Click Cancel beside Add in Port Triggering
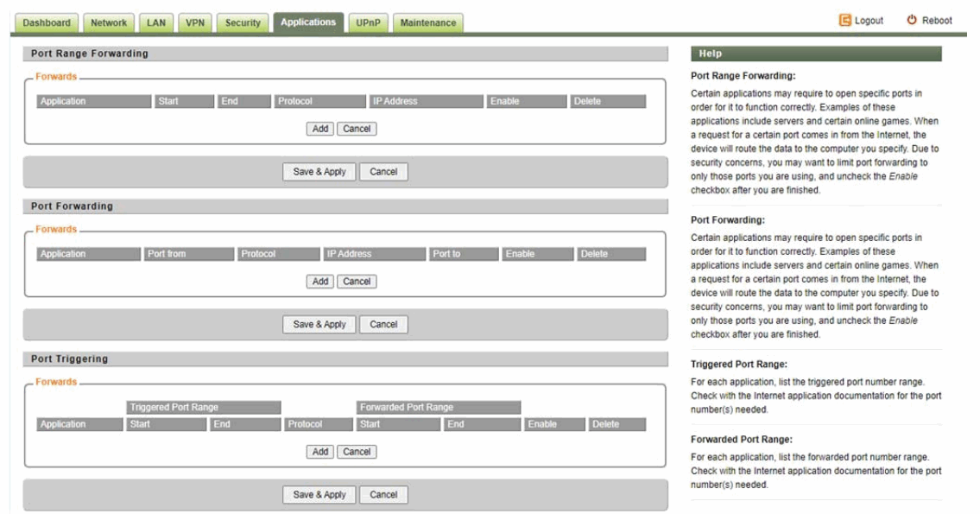Screen dimensions: 980x514 click(x=357, y=452)
